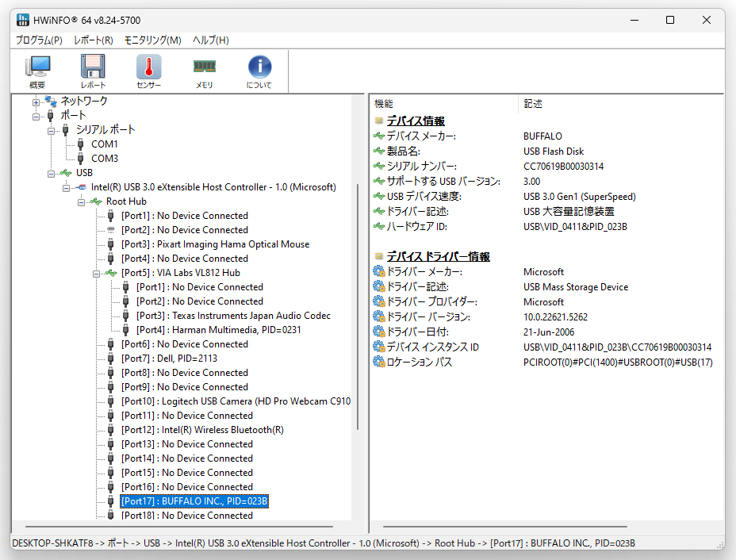The height and width of the screenshot is (560, 736).
Task: Select the Port3 Pixart Hama Optical Mouse icon
Action: pyautogui.click(x=111, y=244)
